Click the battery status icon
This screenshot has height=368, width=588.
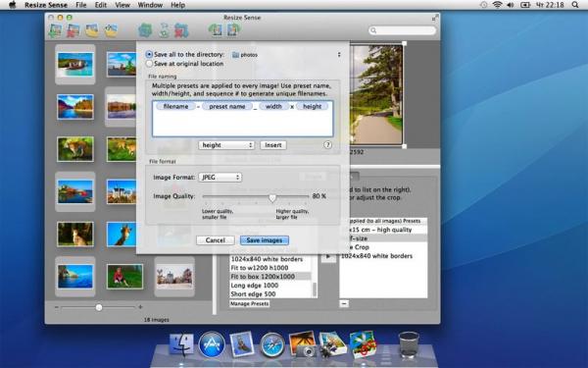point(525,5)
